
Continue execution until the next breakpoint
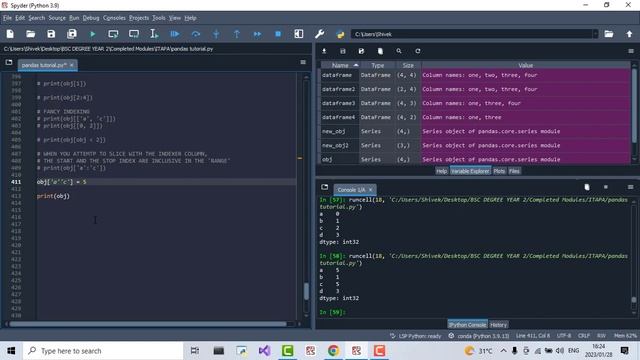[257, 34]
